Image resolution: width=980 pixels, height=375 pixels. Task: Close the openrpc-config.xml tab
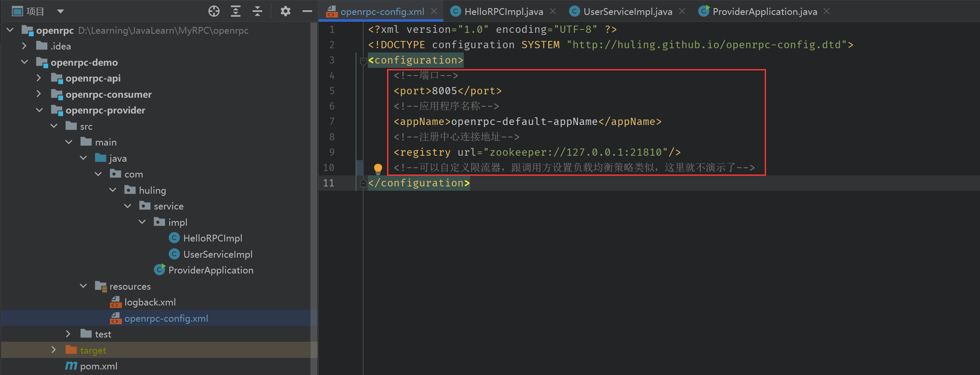pos(434,12)
